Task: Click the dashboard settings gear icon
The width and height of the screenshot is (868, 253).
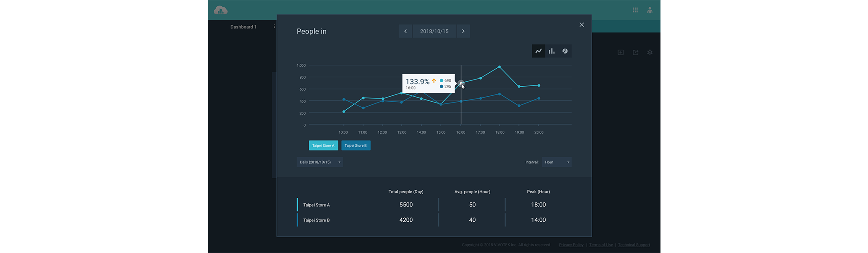Action: pos(650,52)
